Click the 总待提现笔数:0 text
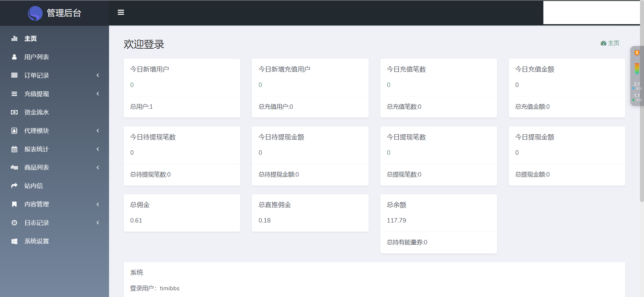 [150, 175]
